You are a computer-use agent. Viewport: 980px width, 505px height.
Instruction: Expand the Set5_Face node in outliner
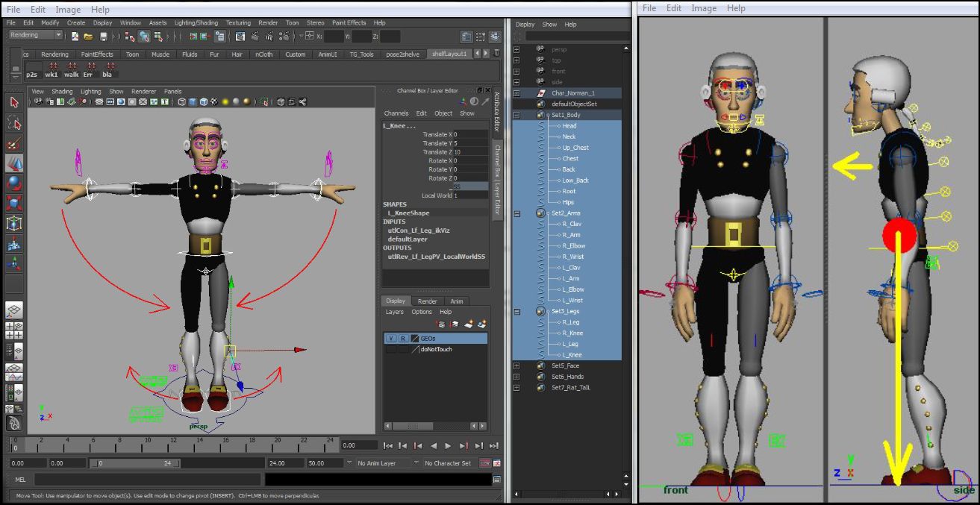coord(516,366)
